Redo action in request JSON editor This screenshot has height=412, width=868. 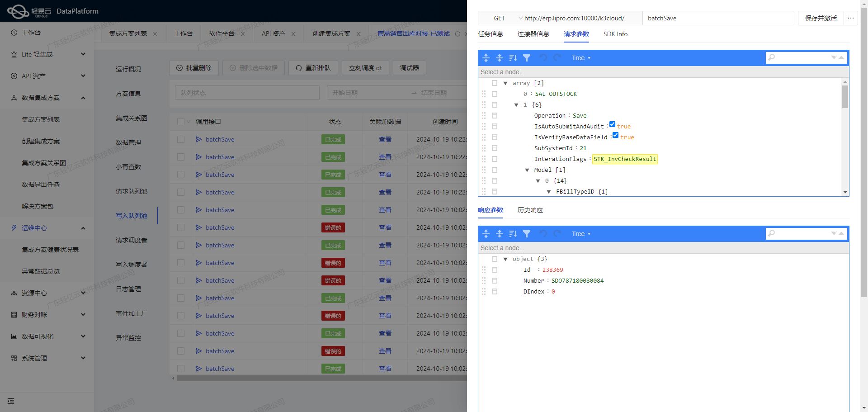(x=557, y=58)
